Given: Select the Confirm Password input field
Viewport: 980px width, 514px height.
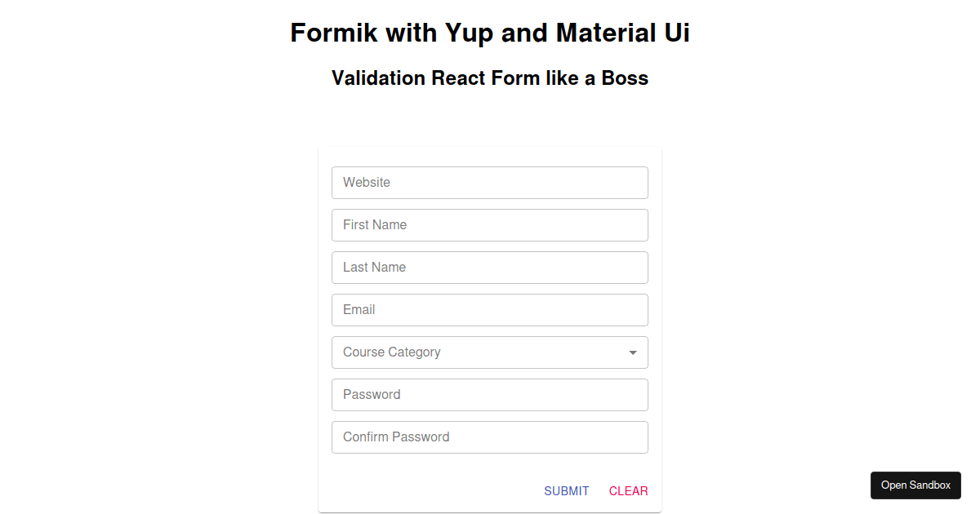Looking at the screenshot, I should 490,436.
